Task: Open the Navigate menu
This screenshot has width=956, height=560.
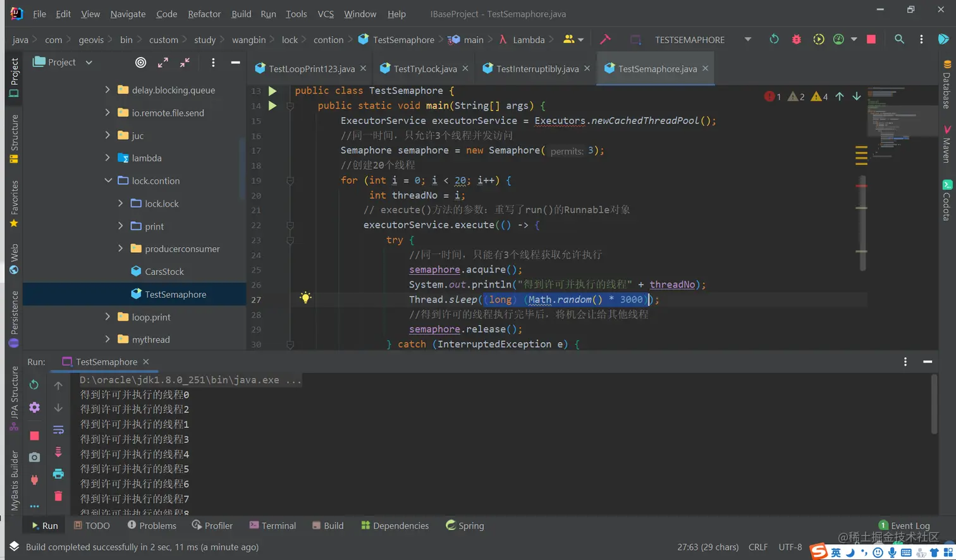Action: tap(128, 13)
